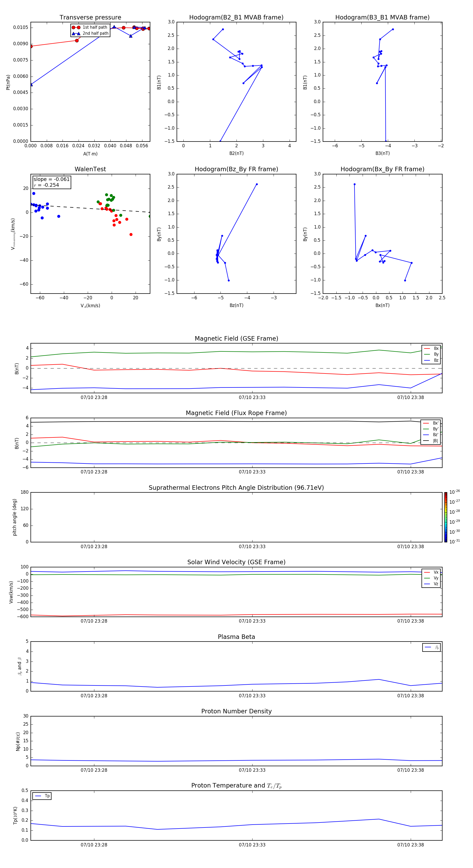The image size is (473, 868).
Task: Click the 'Pt(nPa)' y-axis label
Action: 8,82
